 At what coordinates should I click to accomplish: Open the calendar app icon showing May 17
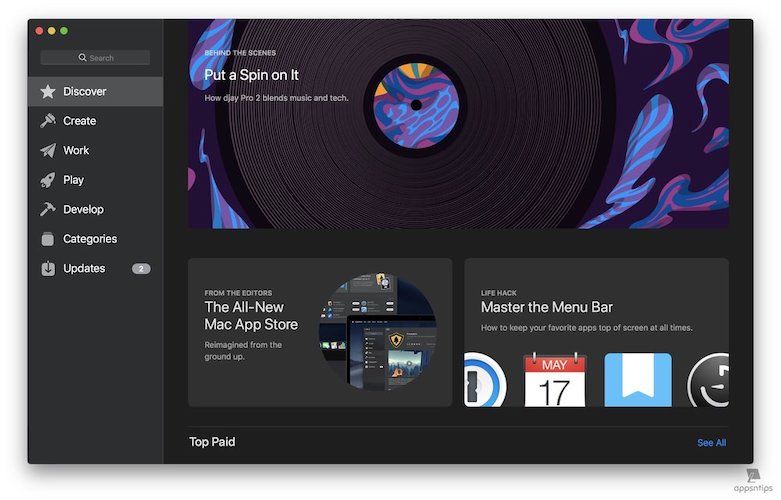(x=555, y=380)
